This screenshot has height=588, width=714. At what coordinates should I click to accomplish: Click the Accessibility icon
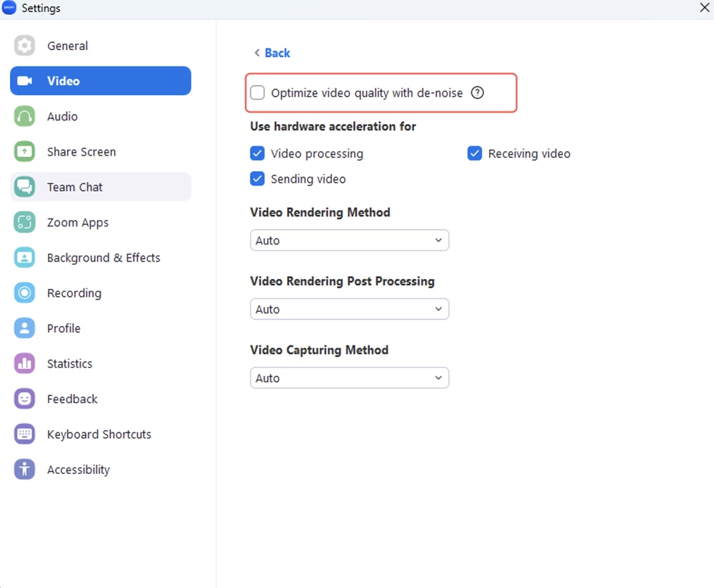pos(24,470)
